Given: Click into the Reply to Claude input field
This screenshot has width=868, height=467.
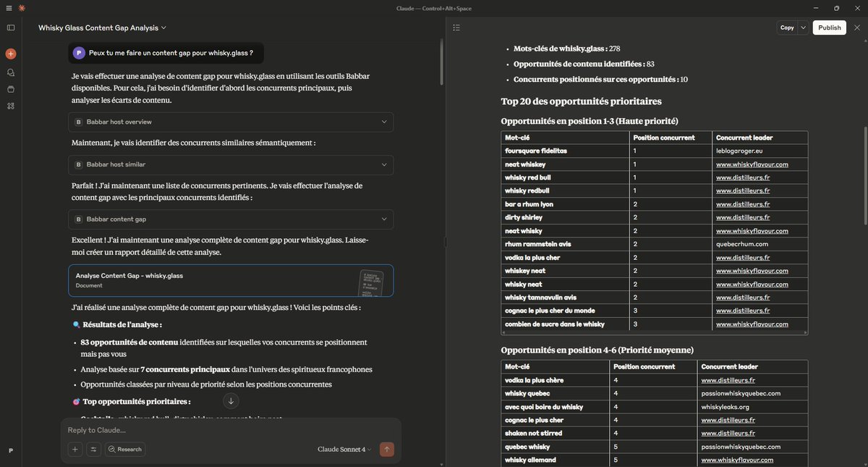Looking at the screenshot, I should [x=231, y=430].
